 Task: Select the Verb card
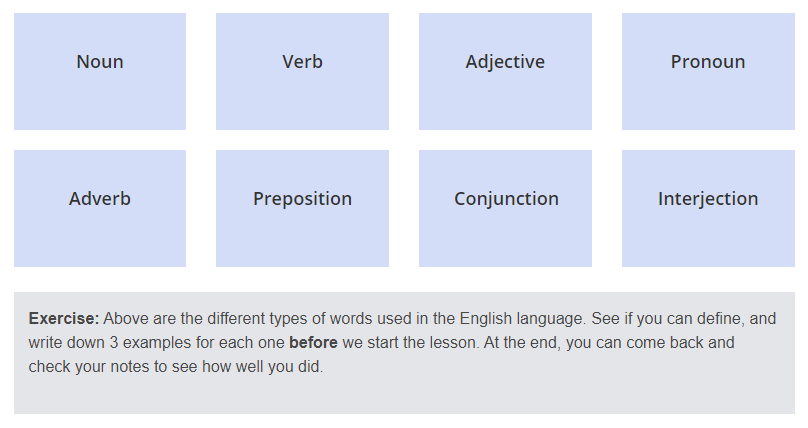point(302,72)
